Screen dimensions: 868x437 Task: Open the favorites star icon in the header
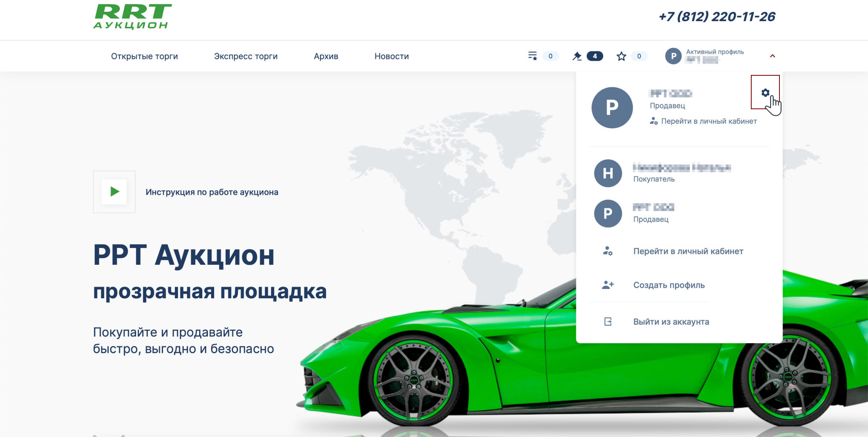[x=621, y=56]
